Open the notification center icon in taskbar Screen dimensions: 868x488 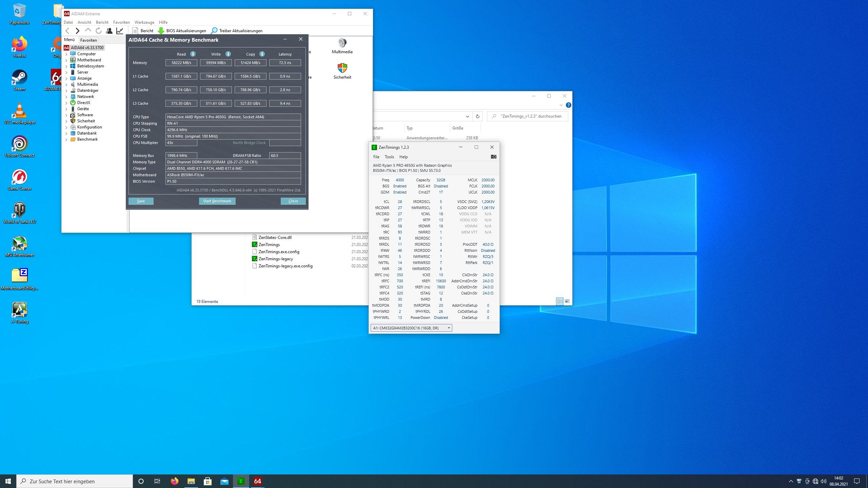pyautogui.click(x=857, y=481)
